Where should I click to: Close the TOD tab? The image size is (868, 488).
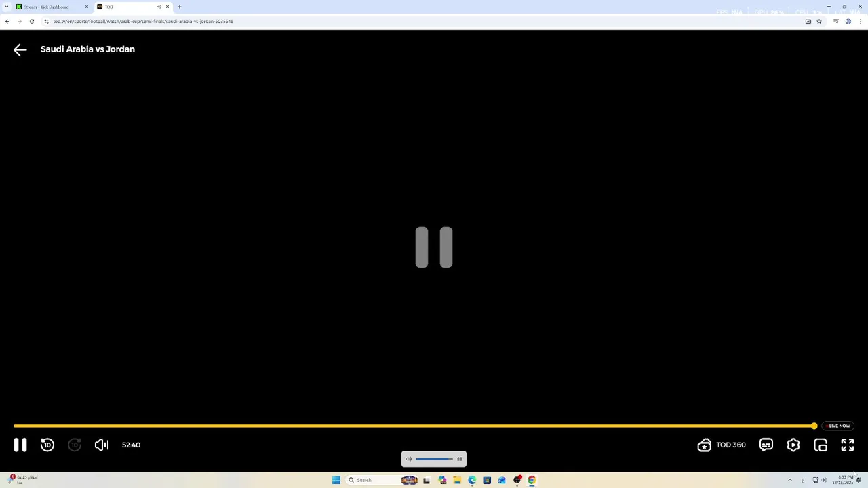pos(167,7)
